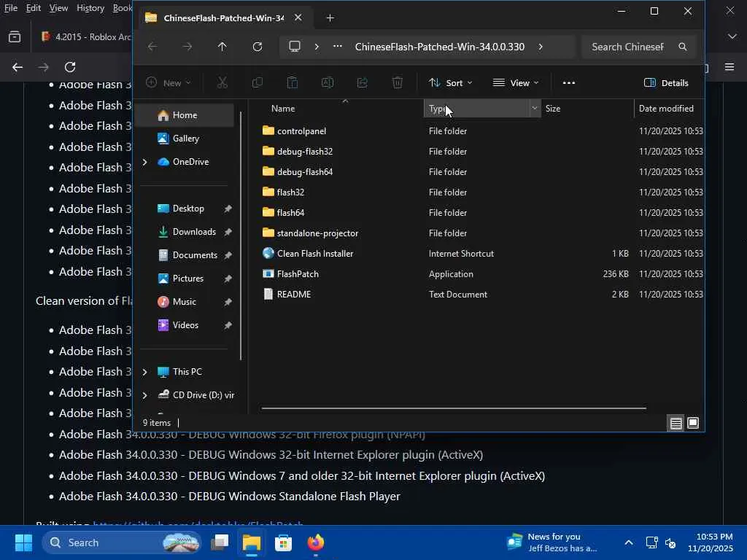This screenshot has width=747, height=560.
Task: Click the Paste clipboard icon in toolbar
Action: point(292,83)
